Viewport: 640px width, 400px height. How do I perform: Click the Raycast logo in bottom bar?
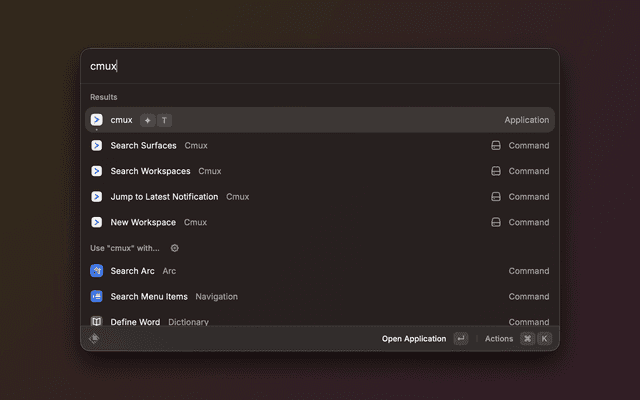point(95,339)
